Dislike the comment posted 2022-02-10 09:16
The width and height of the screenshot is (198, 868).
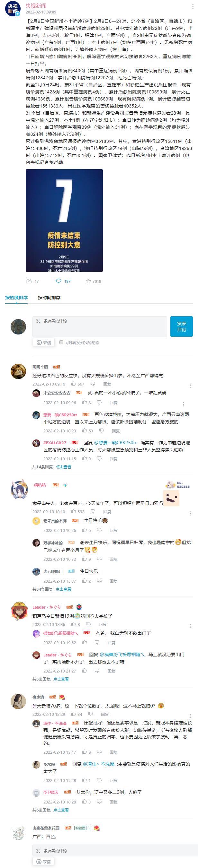click(x=91, y=384)
